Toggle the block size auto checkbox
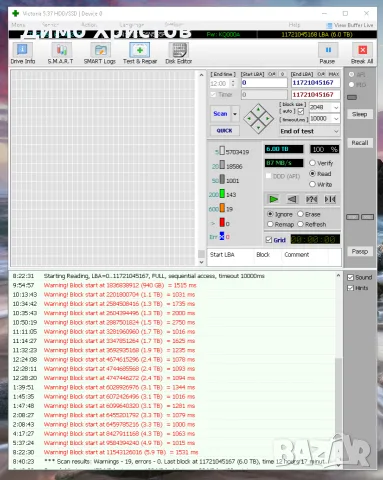Screen dimensions: 383x480 coord(301,111)
